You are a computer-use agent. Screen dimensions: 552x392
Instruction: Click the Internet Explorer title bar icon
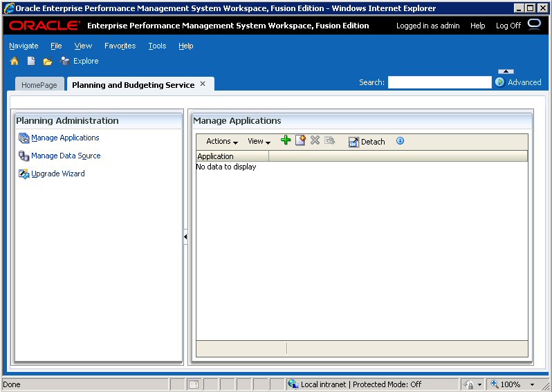point(8,8)
